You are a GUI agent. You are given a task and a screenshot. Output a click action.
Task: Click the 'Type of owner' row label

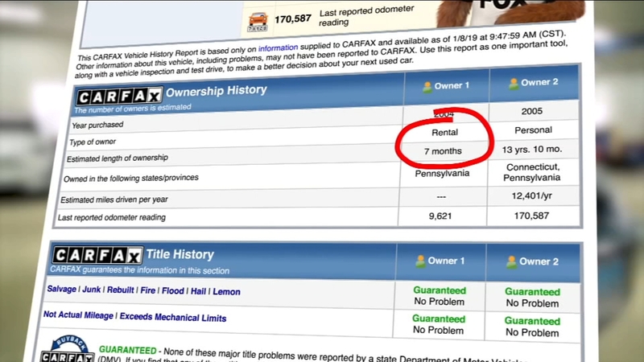coord(93,142)
